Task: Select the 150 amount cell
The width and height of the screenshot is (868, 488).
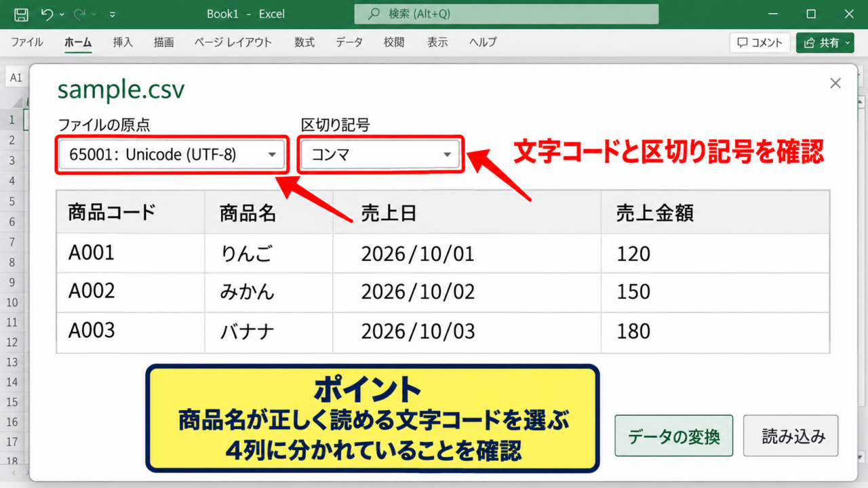Action: coord(715,292)
